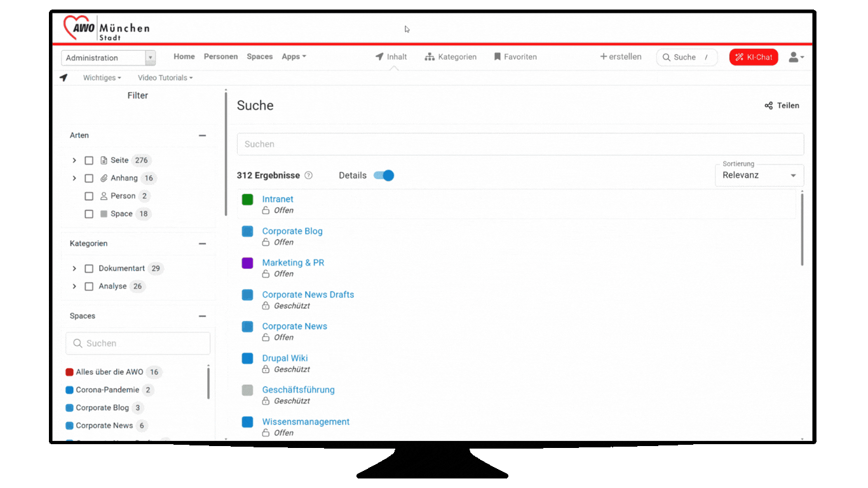
Task: Check the Person type checkbox
Action: [x=89, y=196]
